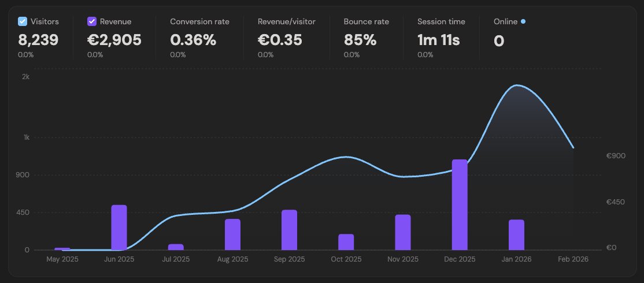Click the Aug 2025 revenue bar
The width and height of the screenshot is (644, 283).
point(232,234)
